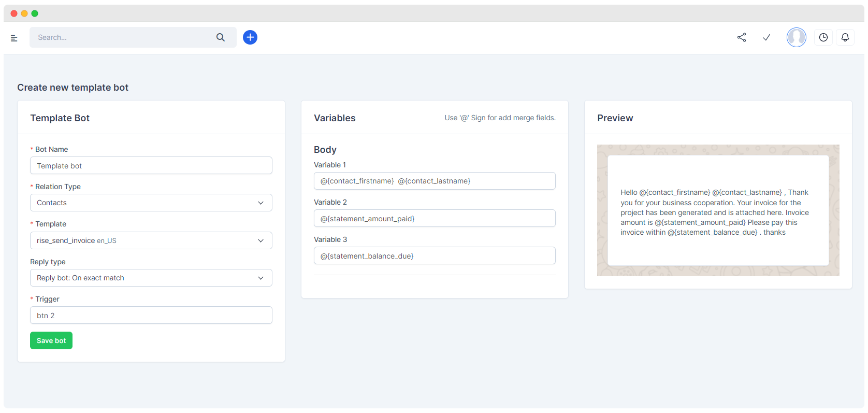Click the red macOS close button
Viewport: 868px width, 413px height.
(14, 13)
